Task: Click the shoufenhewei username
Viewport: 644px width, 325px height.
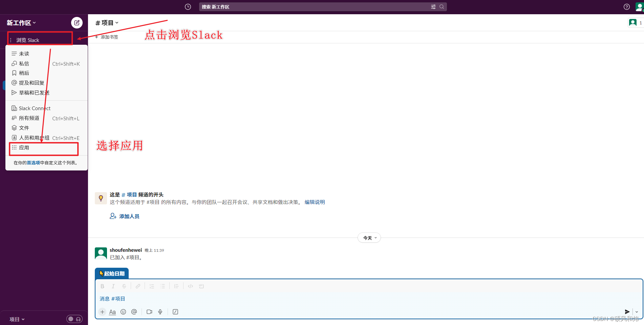Action: coord(126,250)
